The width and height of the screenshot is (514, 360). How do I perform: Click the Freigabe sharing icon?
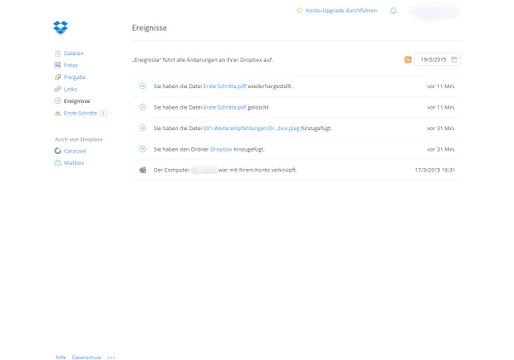tap(58, 77)
